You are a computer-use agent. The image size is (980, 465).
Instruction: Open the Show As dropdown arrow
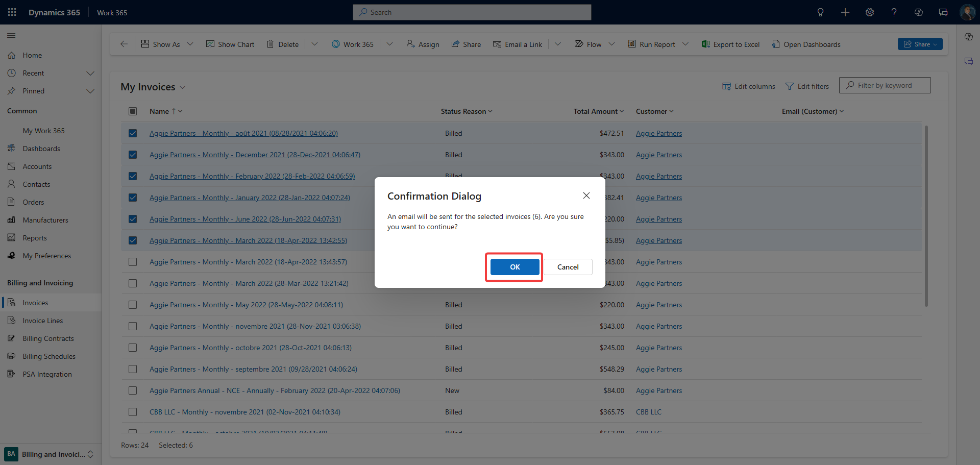[190, 44]
